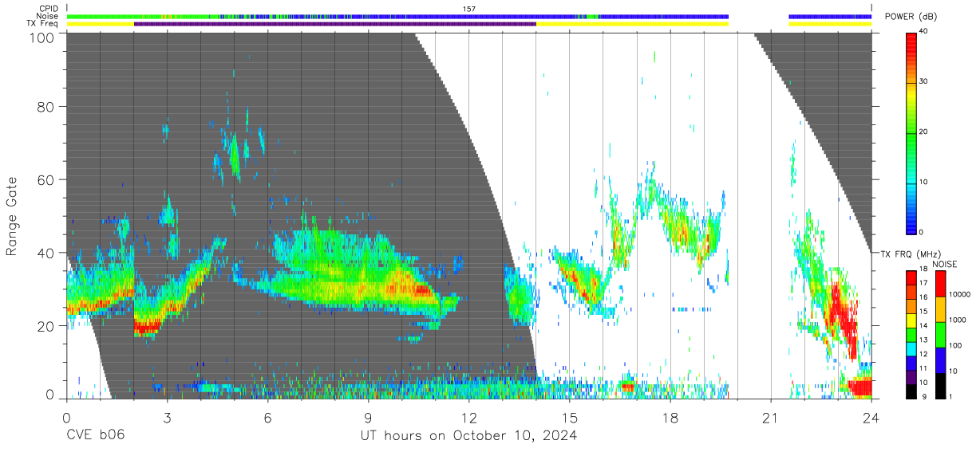
Task: Click the 1000 tick on the noise scale
Action: coord(958,320)
